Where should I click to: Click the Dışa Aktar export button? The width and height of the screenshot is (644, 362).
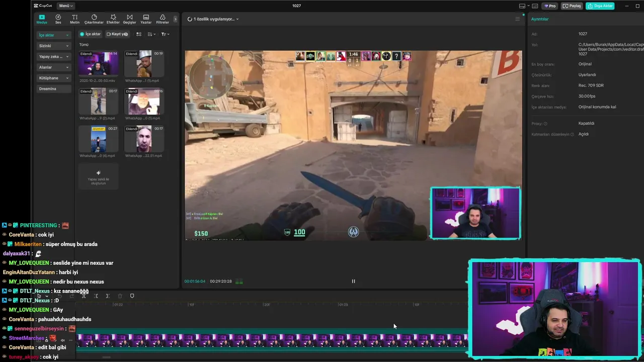pos(600,6)
